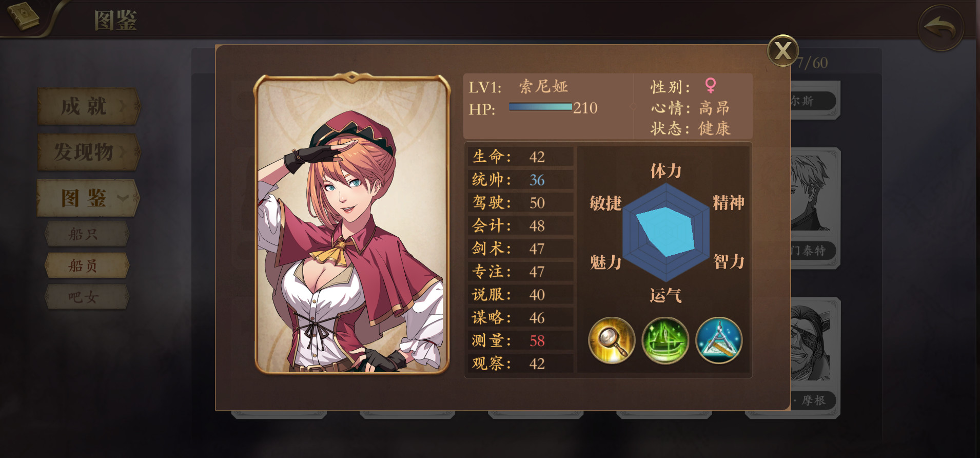
Task: Expand the 成就 menu arrow
Action: pos(123,106)
